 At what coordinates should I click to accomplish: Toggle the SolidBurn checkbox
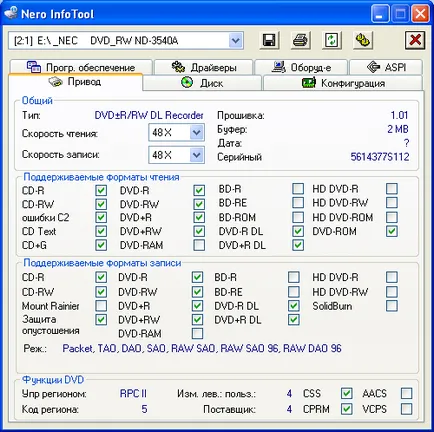pyautogui.click(x=392, y=306)
